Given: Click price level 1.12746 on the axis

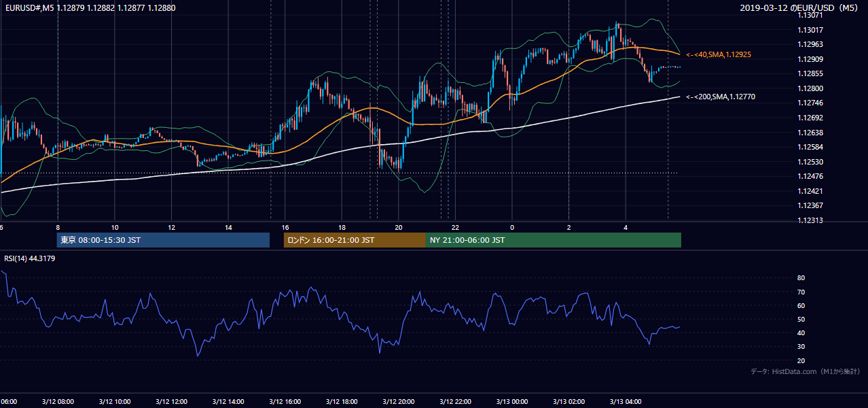Looking at the screenshot, I should click(x=810, y=103).
